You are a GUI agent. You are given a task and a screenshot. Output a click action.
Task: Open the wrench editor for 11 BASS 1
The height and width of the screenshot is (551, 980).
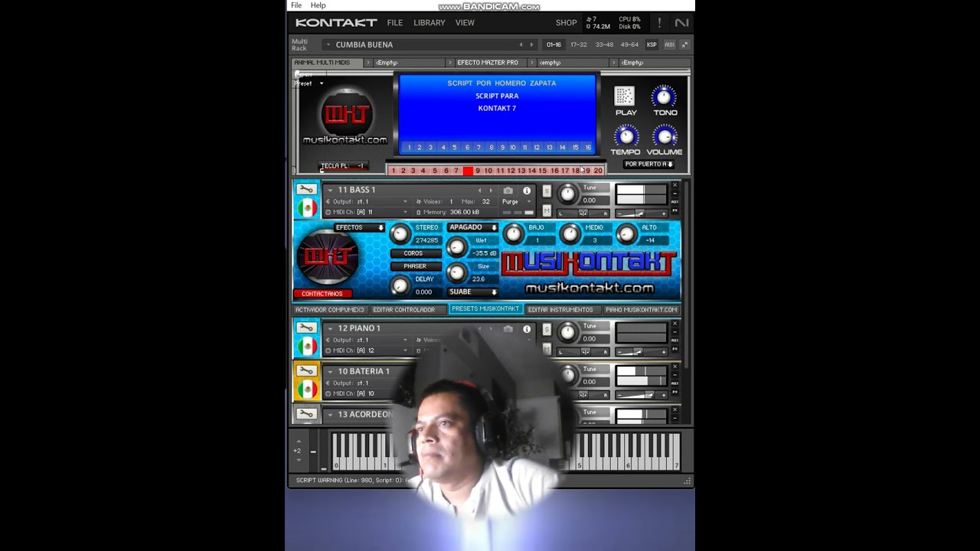point(306,189)
